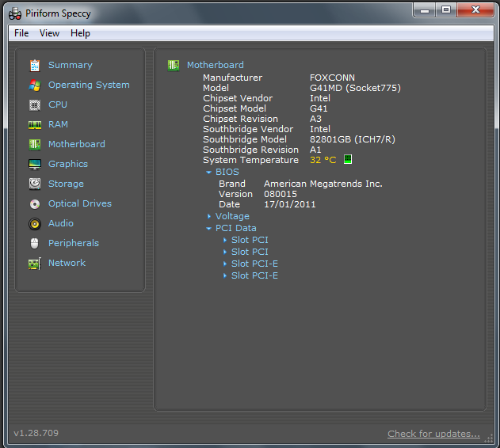
Task: Open the Optical Drives disc icon
Action: (35, 204)
